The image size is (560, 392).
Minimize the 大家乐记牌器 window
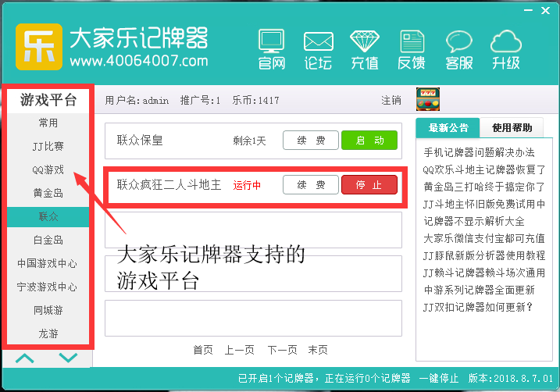click(528, 11)
